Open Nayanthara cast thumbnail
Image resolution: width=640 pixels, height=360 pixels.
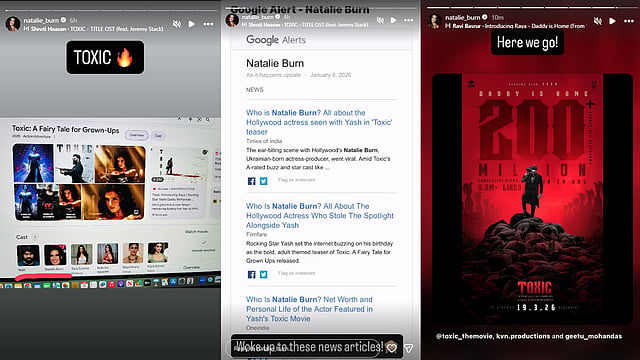point(133,253)
